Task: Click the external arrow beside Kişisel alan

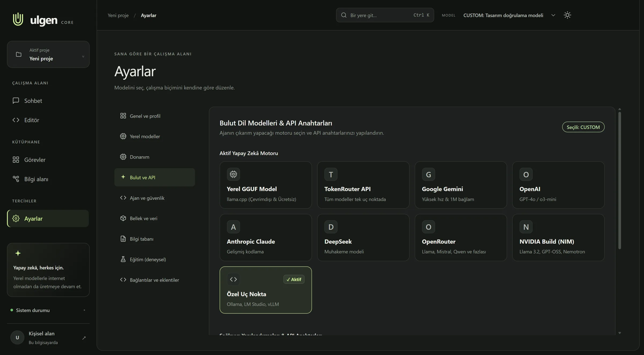Action: pyautogui.click(x=84, y=338)
